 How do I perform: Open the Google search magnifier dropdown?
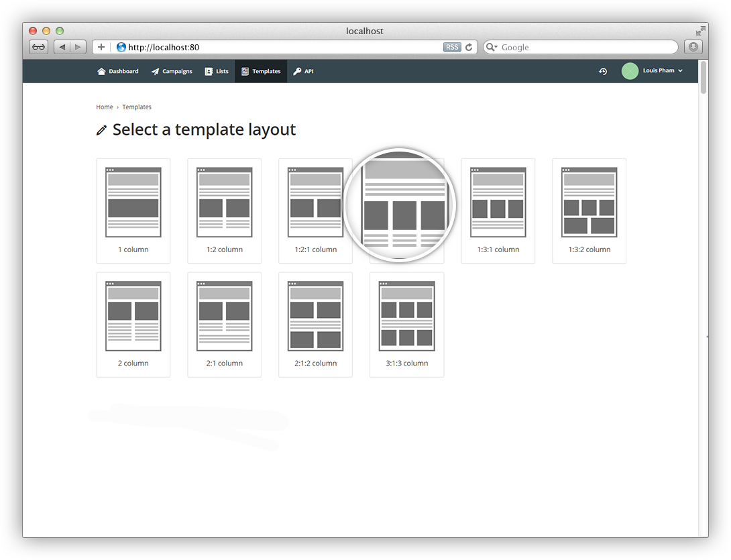point(492,47)
